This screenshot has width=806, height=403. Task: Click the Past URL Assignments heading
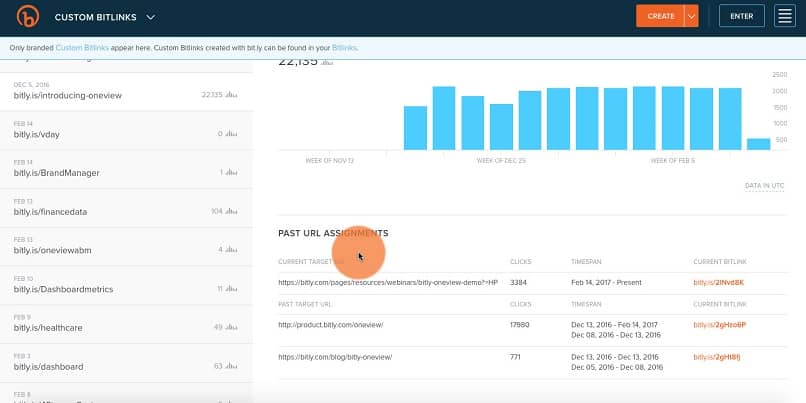click(x=333, y=233)
